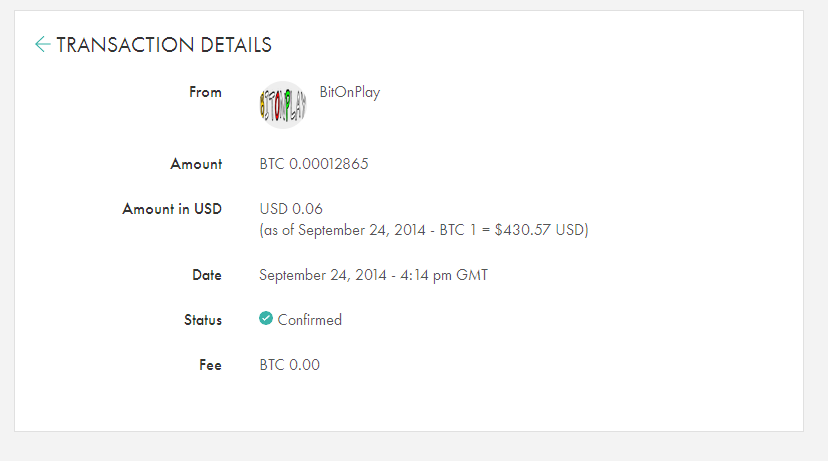Screen dimensions: 828x461
Task: Click the back arrow icon
Action: [42, 44]
